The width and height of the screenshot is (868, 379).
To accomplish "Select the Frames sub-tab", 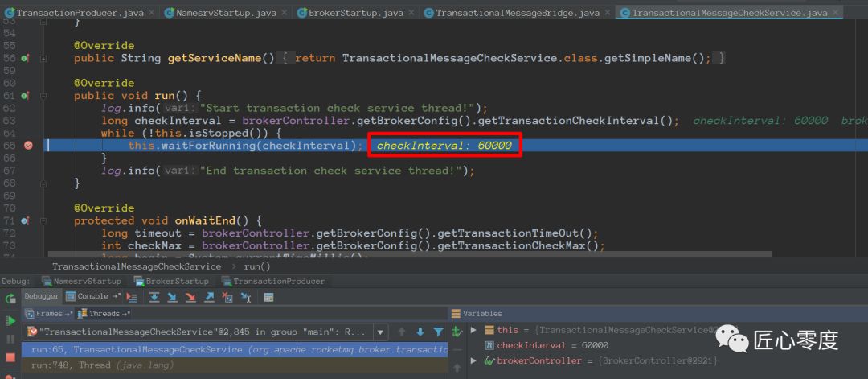I will (x=49, y=314).
